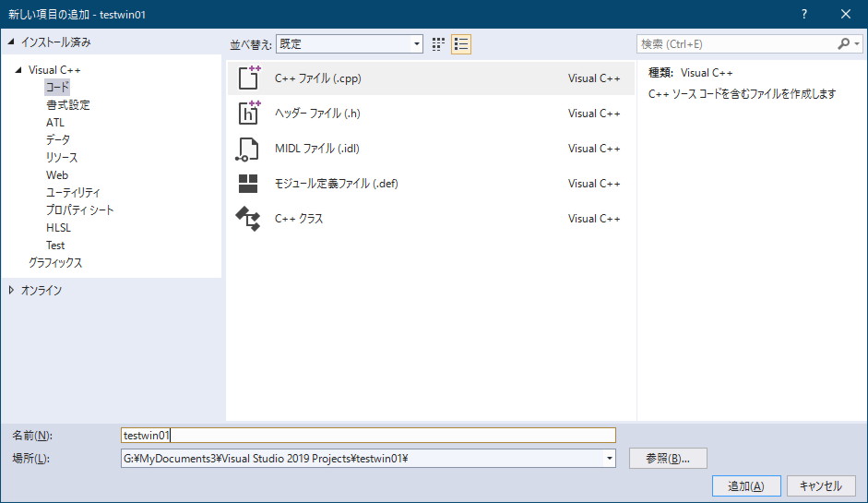The image size is (868, 503).
Task: Click the header file (.h) template icon
Action: pyautogui.click(x=248, y=113)
